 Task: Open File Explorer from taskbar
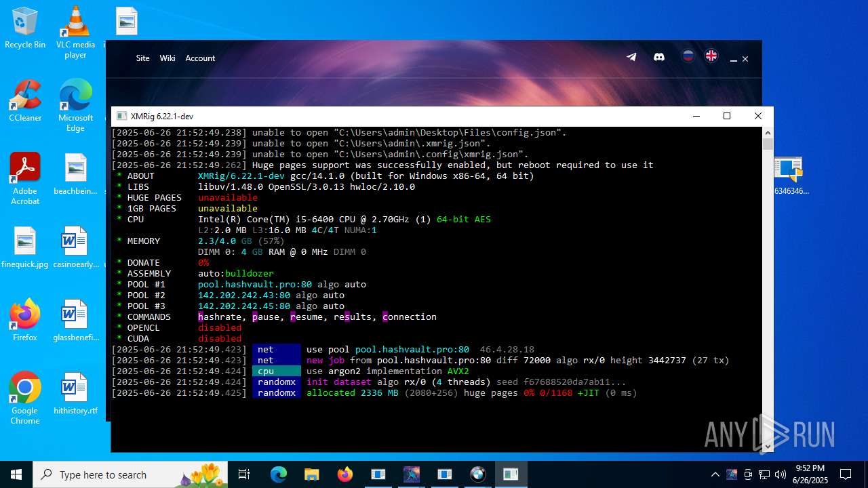pos(312,474)
